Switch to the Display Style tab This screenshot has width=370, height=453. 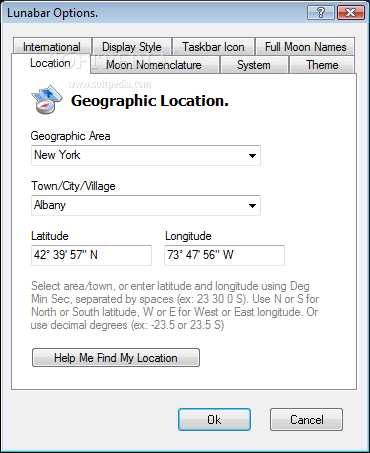coord(132,47)
